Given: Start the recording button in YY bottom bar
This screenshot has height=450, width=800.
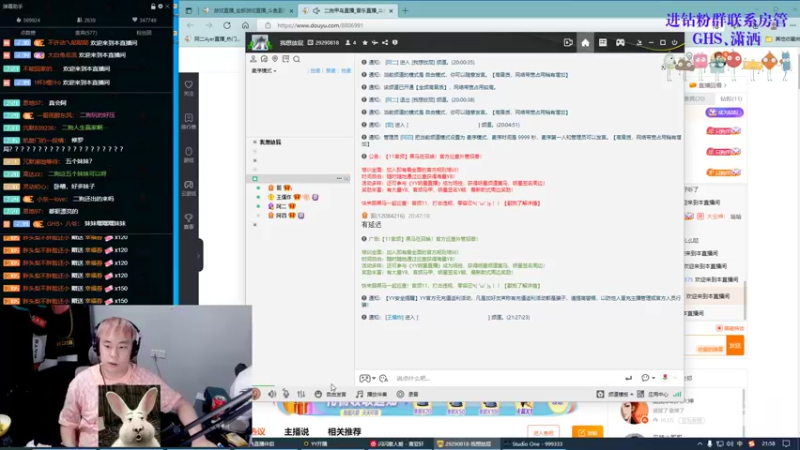Looking at the screenshot, I should tap(408, 394).
